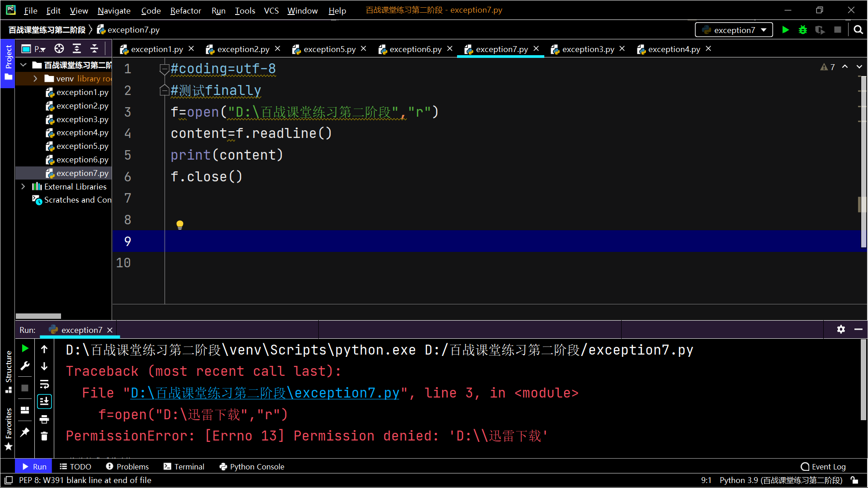The height and width of the screenshot is (488, 868).
Task: Run exception7 with coverage
Action: (820, 30)
